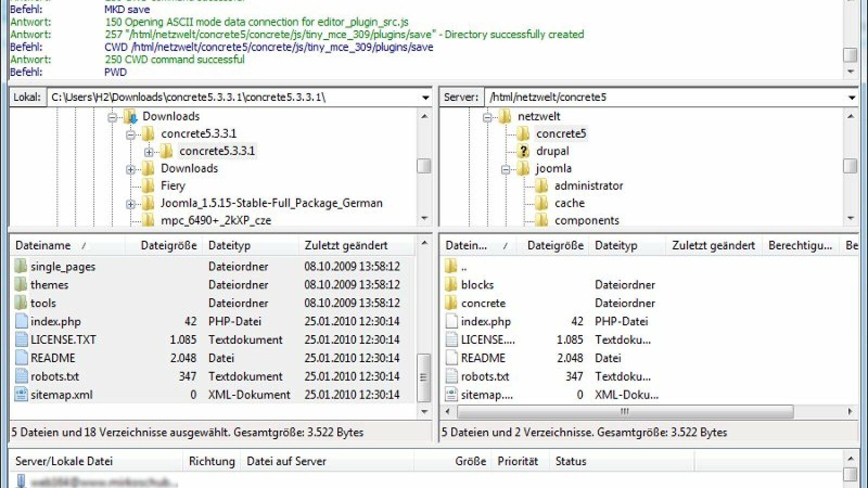
Task: Click the horizontal scrollbar of the server pane
Action: coord(624,412)
